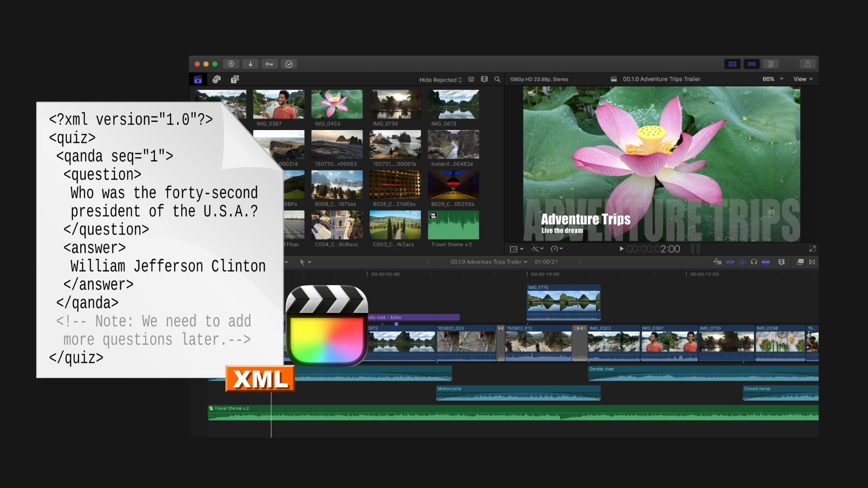
Task: Select the IMG_0298 timeline clip
Action: (780, 343)
